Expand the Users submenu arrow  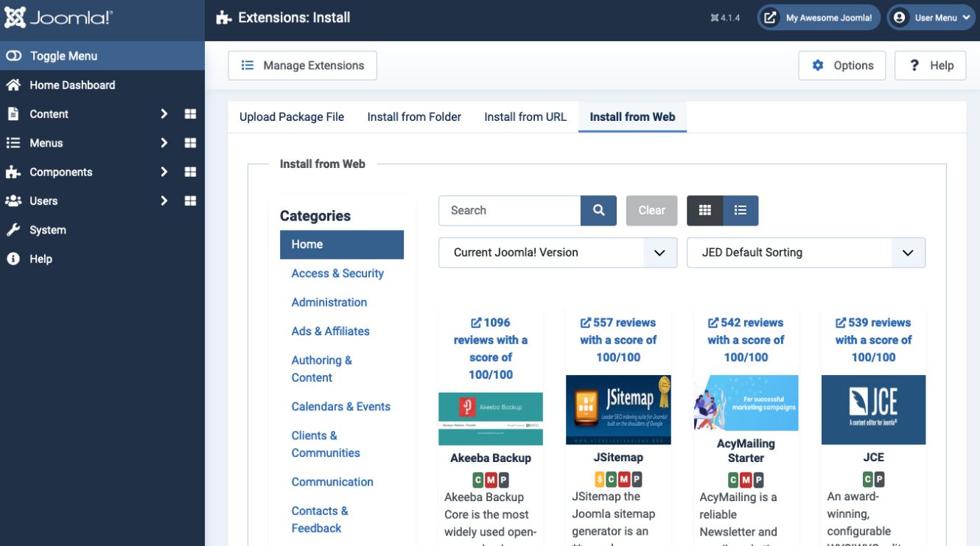[x=164, y=200]
